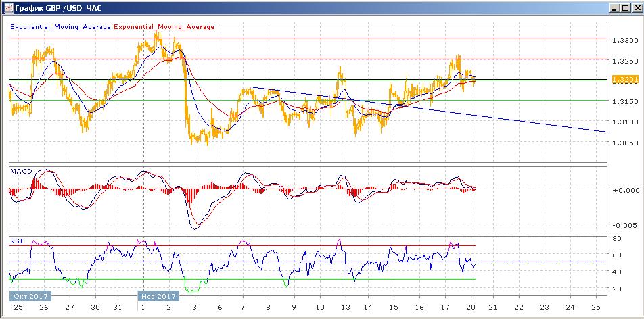This screenshot has width=644, height=319.
Task: Click the RSI indicator label
Action: pyautogui.click(x=15, y=241)
